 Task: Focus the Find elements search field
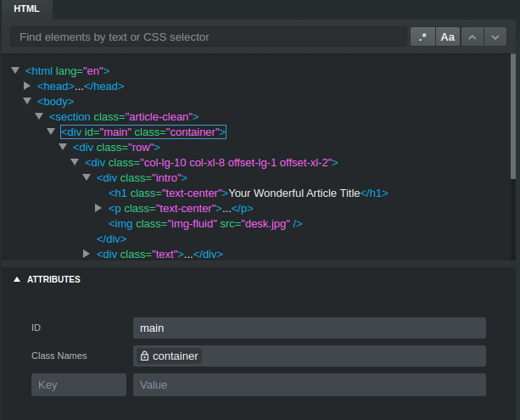point(208,37)
